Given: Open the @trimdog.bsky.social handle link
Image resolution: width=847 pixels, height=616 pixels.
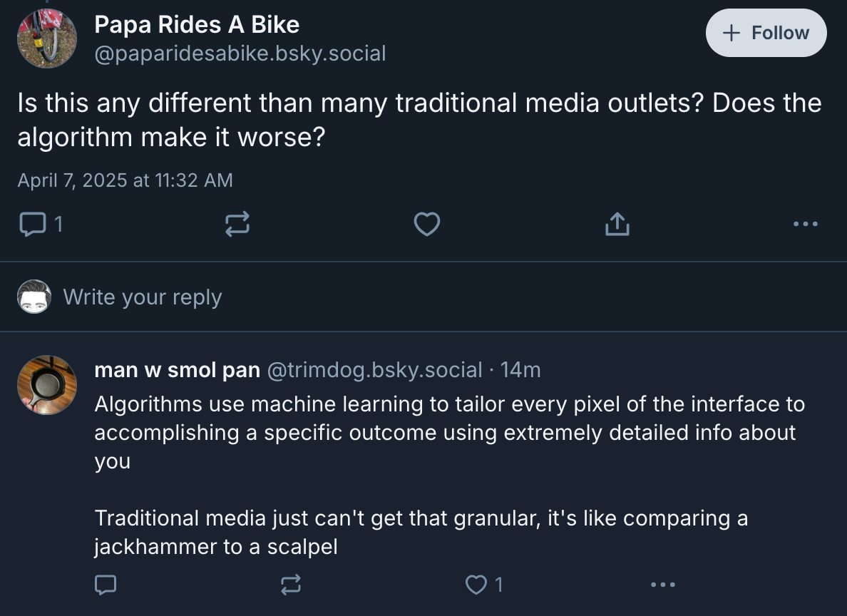Looking at the screenshot, I should (x=374, y=370).
